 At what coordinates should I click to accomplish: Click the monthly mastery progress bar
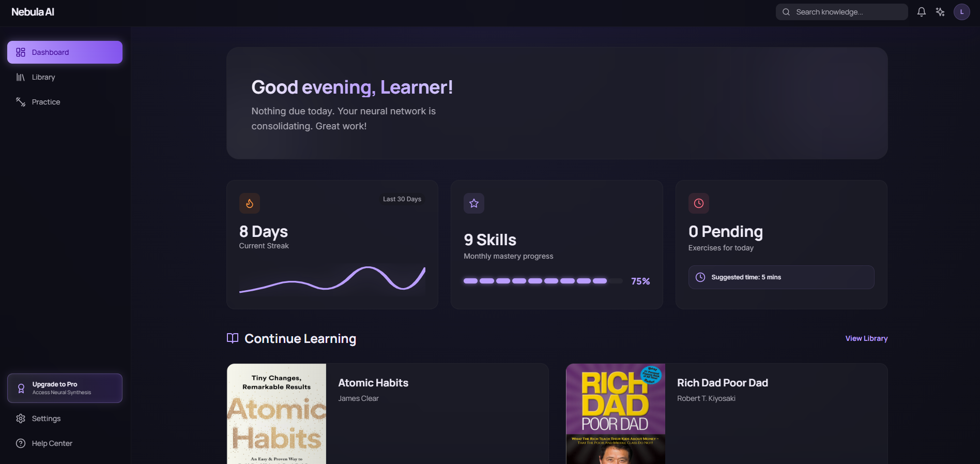tap(543, 281)
